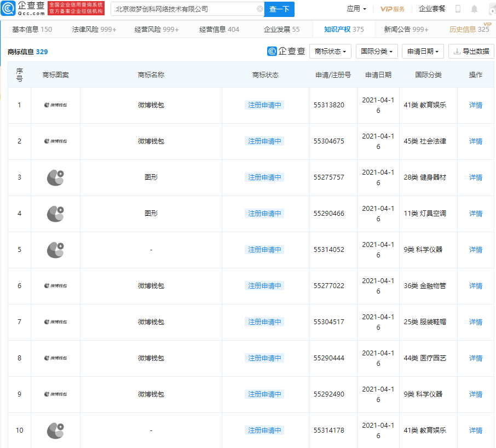Viewport: 496px width, 448px height.
Task: Switch to the 新闻公告 tab
Action: 406,30
